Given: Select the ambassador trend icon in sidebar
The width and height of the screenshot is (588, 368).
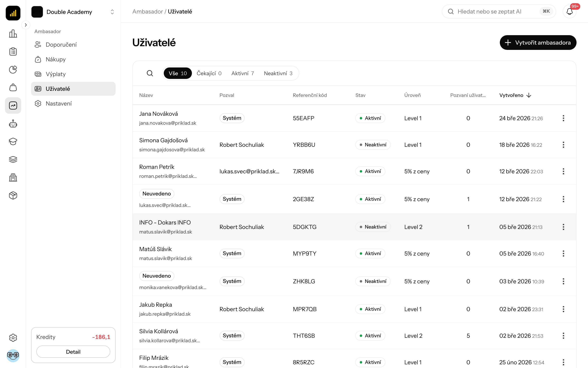Looking at the screenshot, I should pos(13,105).
